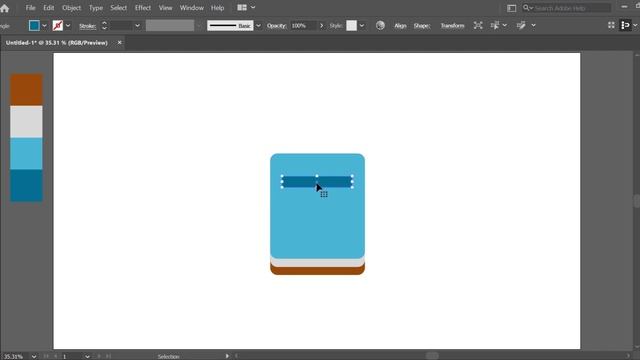The image size is (640, 360).
Task: Click the brown color swatch on canvas
Action: point(26,90)
